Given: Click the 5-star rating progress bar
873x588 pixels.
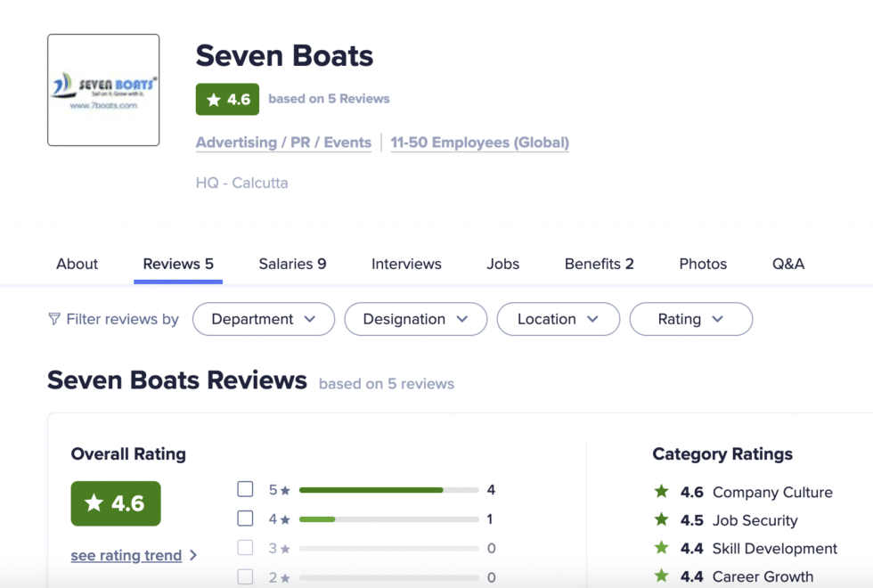Looking at the screenshot, I should tap(388, 489).
